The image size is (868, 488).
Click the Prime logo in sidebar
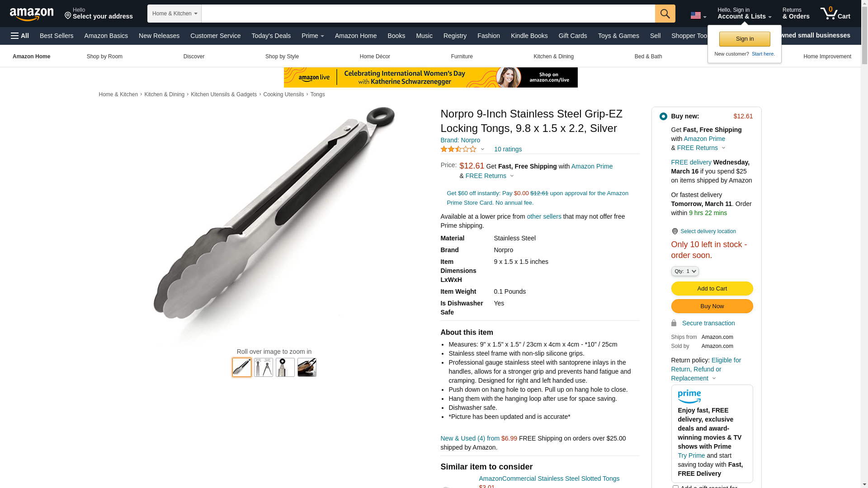689,397
